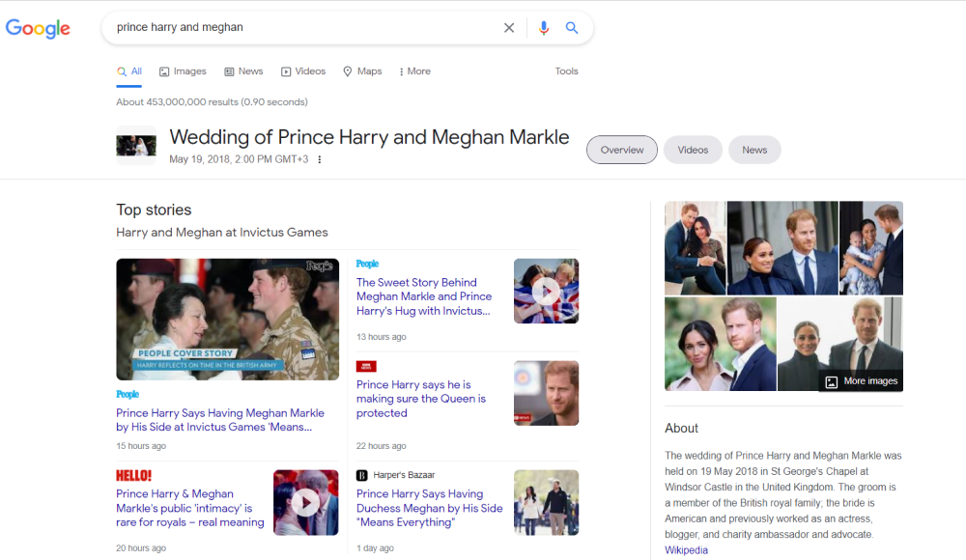This screenshot has height=560, width=966.
Task: Switch to the News search tab
Action: 243,71
